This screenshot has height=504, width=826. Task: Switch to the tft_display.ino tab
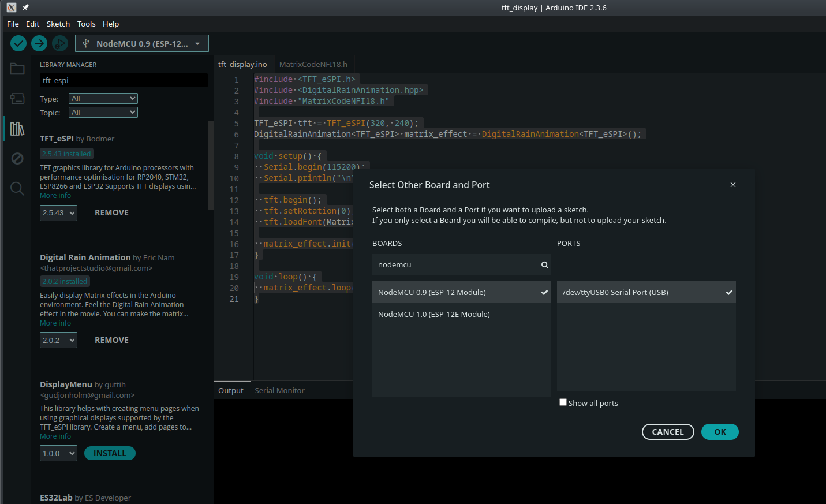(x=242, y=64)
